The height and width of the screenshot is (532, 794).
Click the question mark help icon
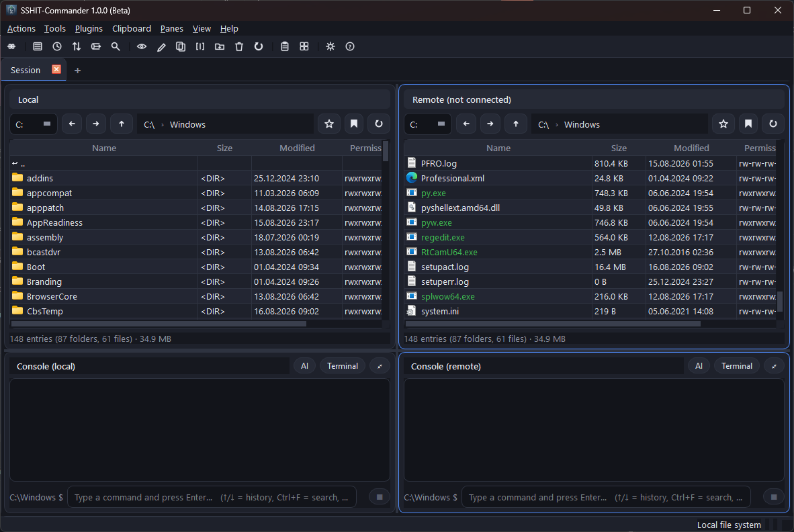[x=350, y=46]
